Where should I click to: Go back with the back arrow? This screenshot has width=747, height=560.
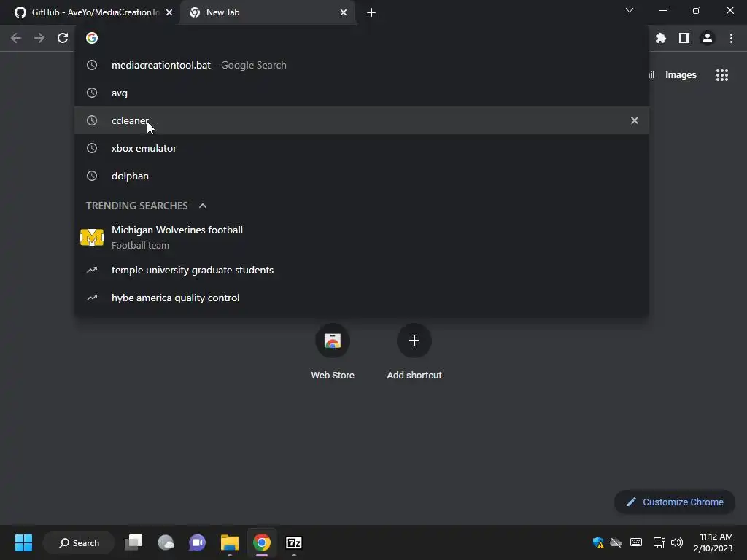pyautogui.click(x=16, y=38)
